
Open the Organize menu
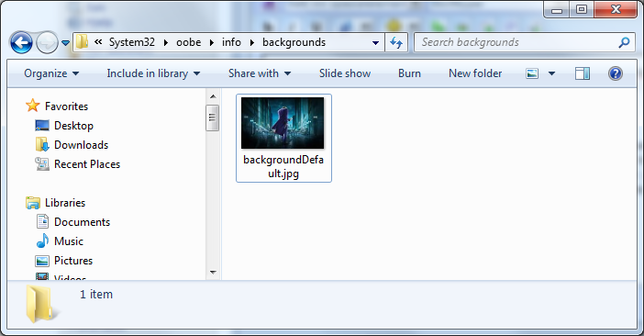coord(51,73)
